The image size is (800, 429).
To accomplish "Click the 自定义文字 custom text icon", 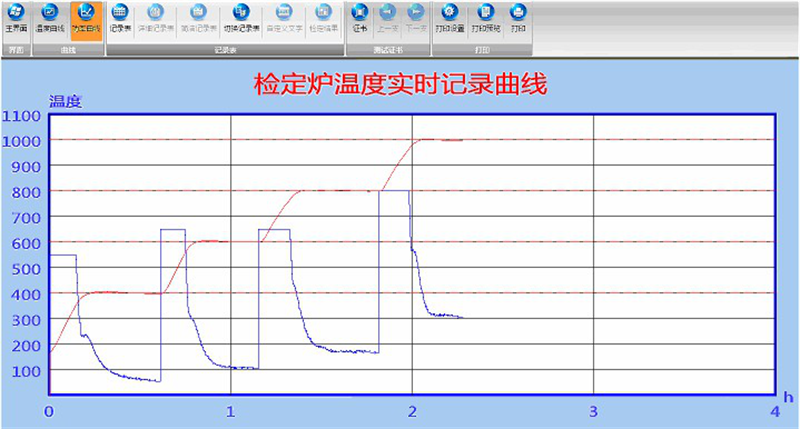I will [x=282, y=18].
